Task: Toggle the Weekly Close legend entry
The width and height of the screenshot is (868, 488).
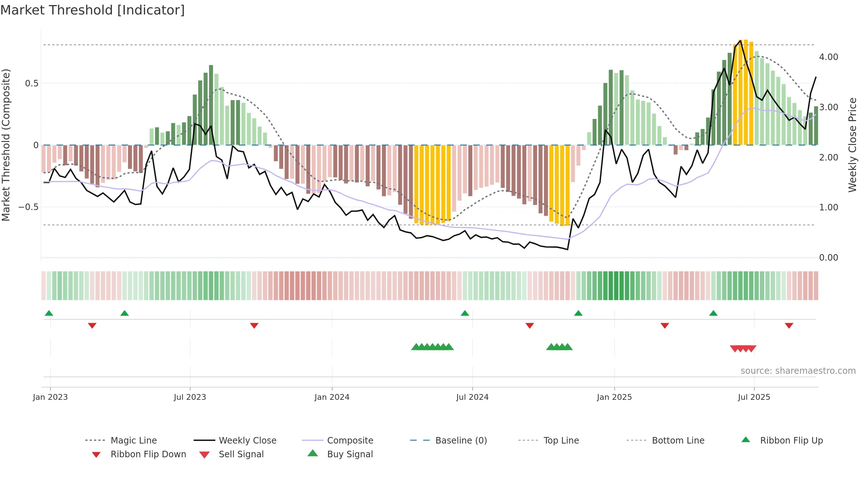Action: pos(235,440)
